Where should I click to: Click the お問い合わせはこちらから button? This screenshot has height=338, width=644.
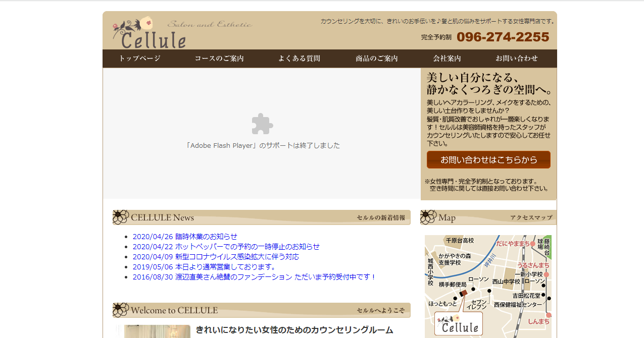[x=488, y=160]
